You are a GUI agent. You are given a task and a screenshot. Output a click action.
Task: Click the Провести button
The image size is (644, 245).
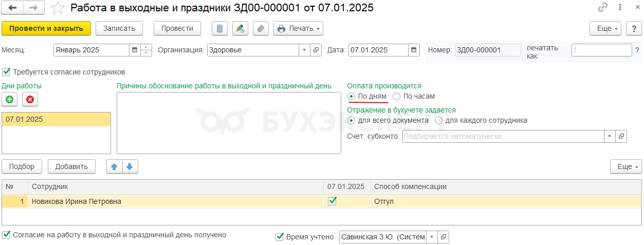177,28
